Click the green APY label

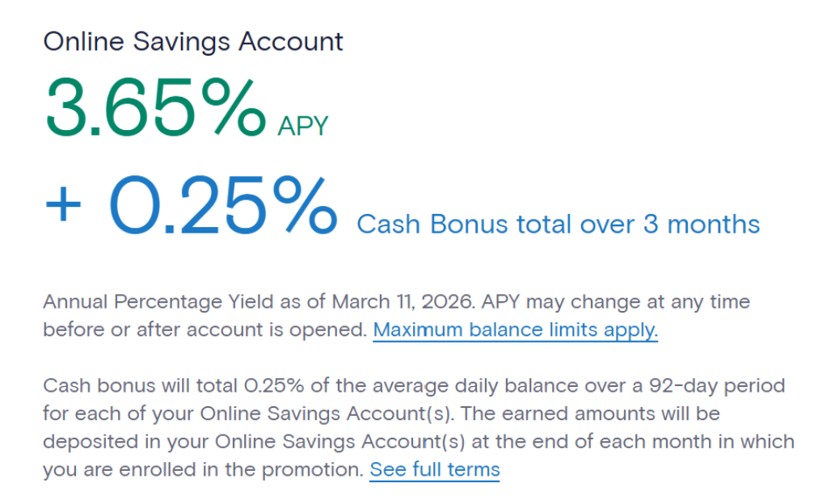303,127
